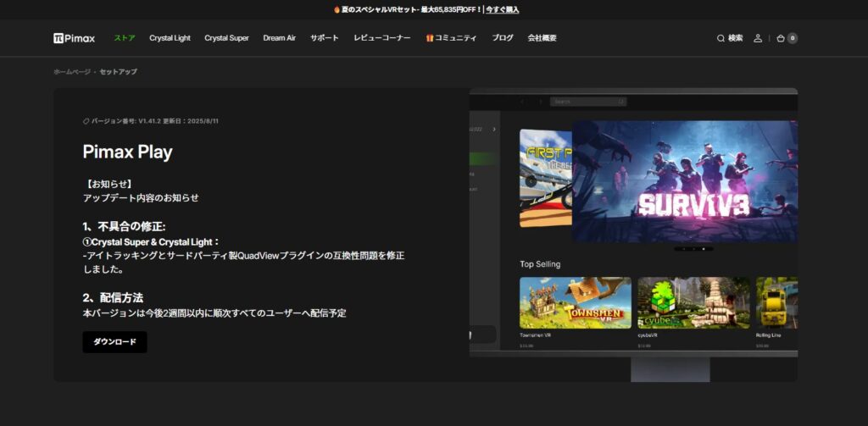
Task: Click the cart item count badge
Action: (x=793, y=38)
